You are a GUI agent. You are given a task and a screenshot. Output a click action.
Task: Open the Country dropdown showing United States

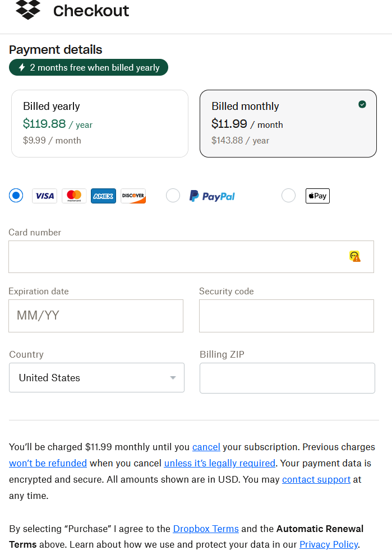[96, 378]
